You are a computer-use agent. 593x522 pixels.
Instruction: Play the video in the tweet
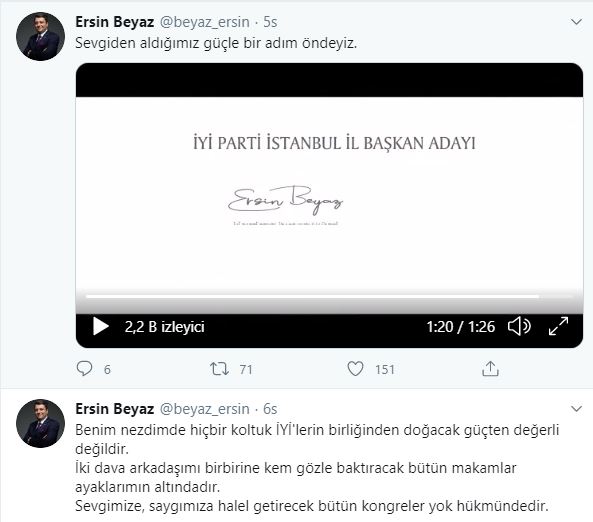coord(101,326)
